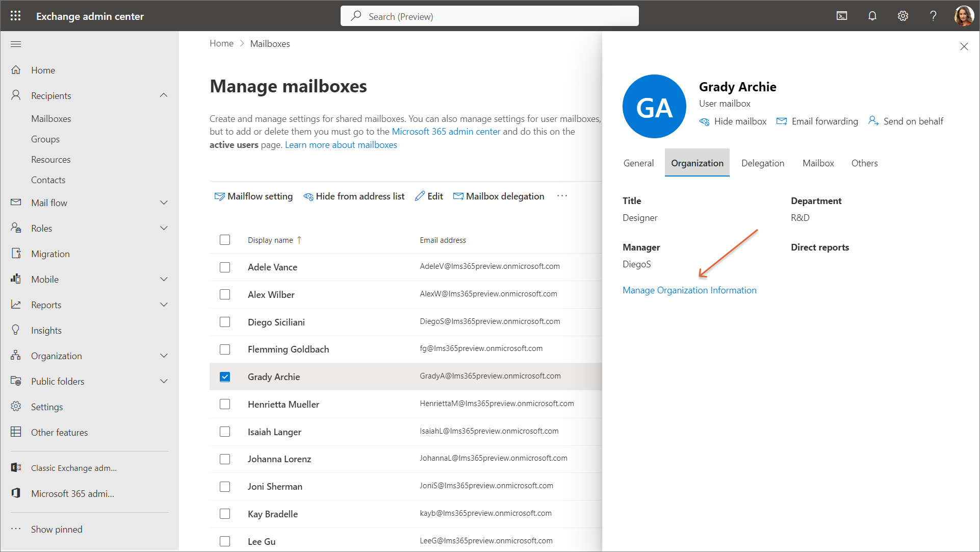Screen dimensions: 980x552
Task: Click in the Search (Preview) box
Action: coord(489,16)
